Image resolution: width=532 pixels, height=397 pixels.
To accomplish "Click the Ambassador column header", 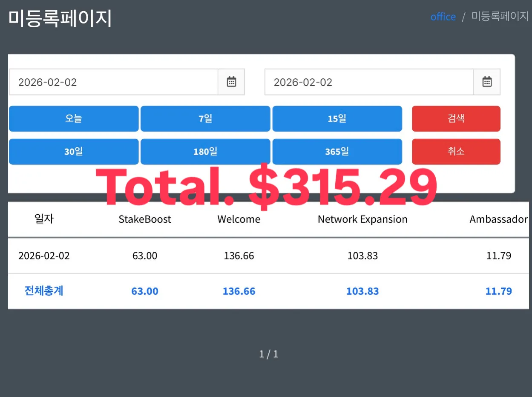I will 498,219.
